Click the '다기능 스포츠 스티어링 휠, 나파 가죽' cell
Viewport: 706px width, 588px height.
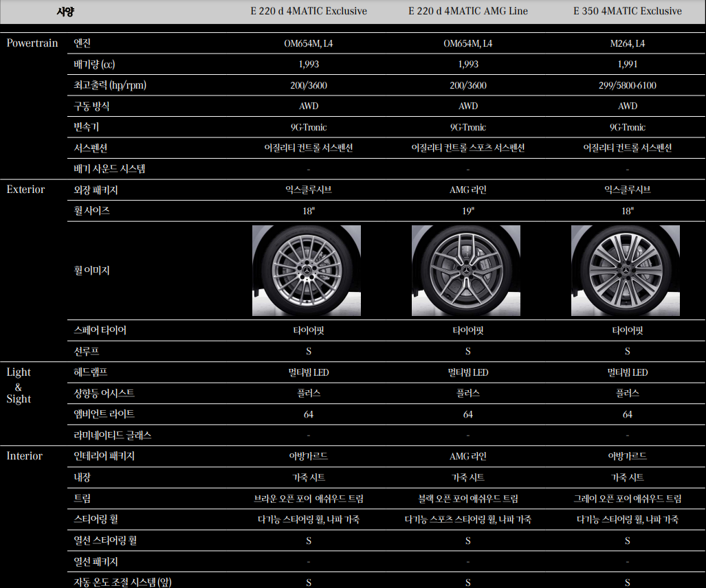[468, 519]
